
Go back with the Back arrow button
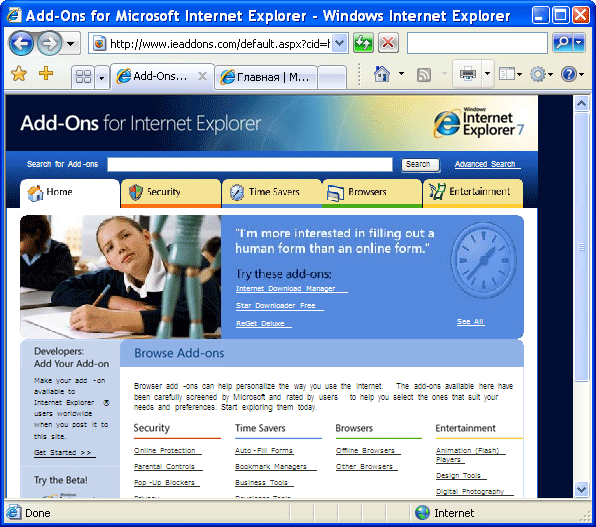click(x=21, y=44)
